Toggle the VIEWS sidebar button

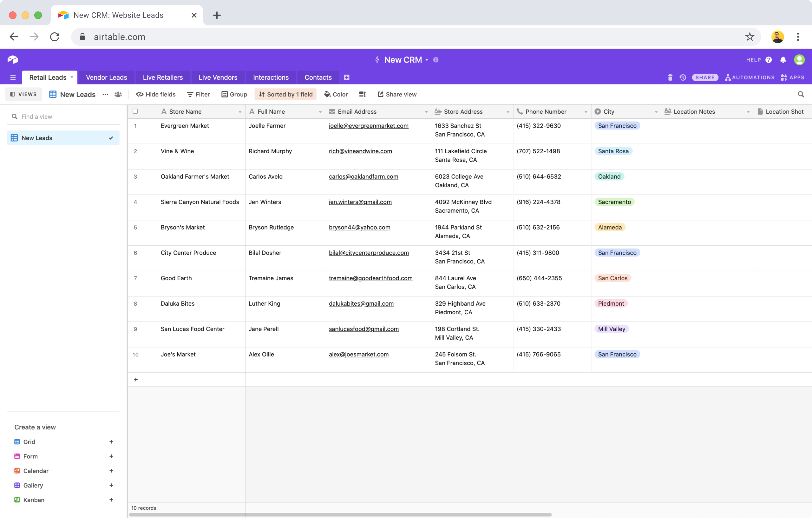tap(23, 95)
